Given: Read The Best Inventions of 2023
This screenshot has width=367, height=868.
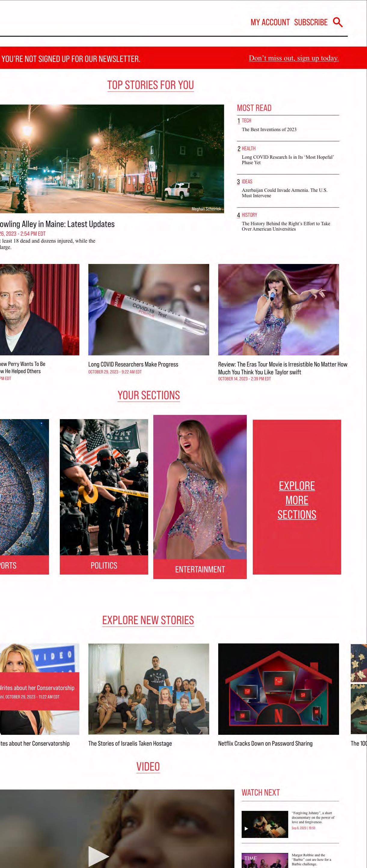Looking at the screenshot, I should (x=269, y=129).
